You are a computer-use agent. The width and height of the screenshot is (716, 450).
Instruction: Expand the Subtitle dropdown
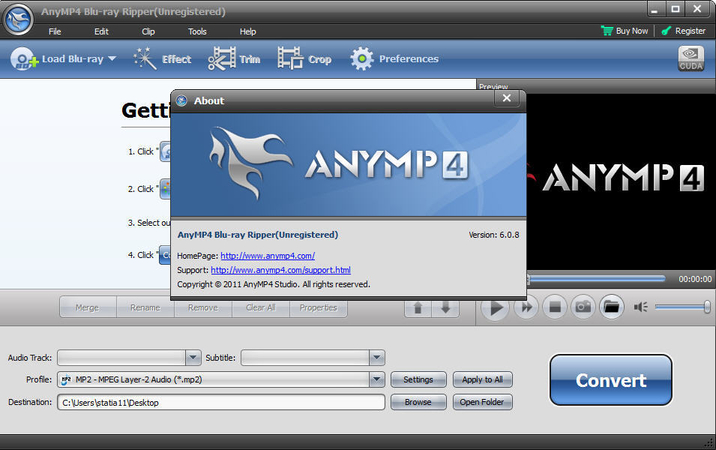pos(377,357)
